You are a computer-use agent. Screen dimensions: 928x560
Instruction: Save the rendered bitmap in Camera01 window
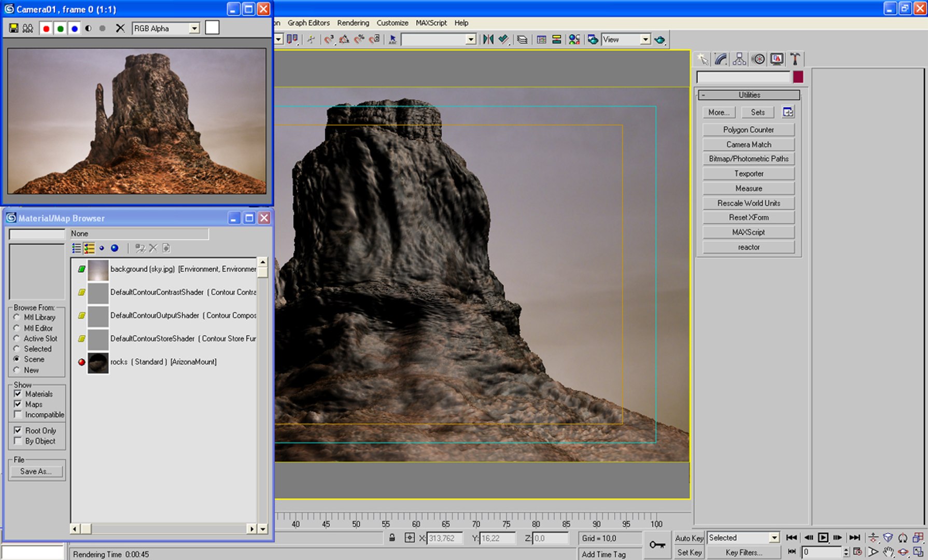click(x=13, y=29)
